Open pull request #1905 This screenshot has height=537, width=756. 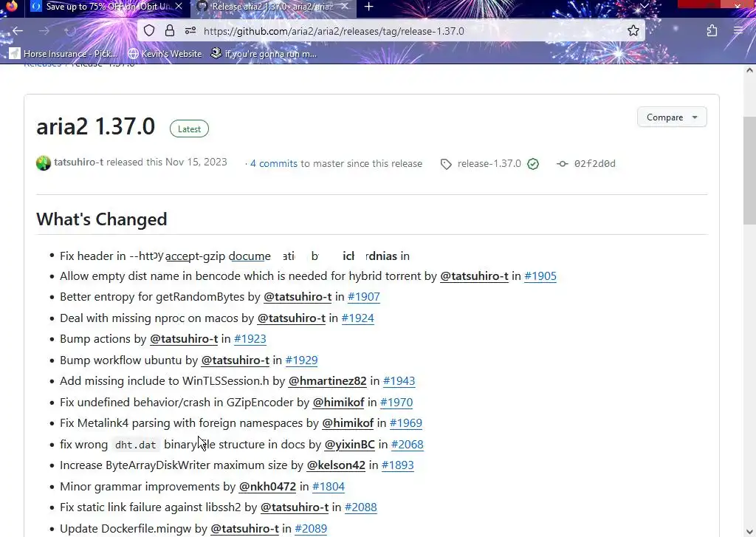540,276
